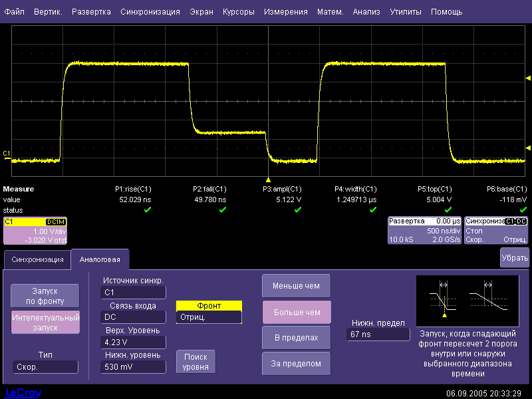532x399 pixels.
Task: Click the Убрать button to close the panel
Action: [514, 257]
